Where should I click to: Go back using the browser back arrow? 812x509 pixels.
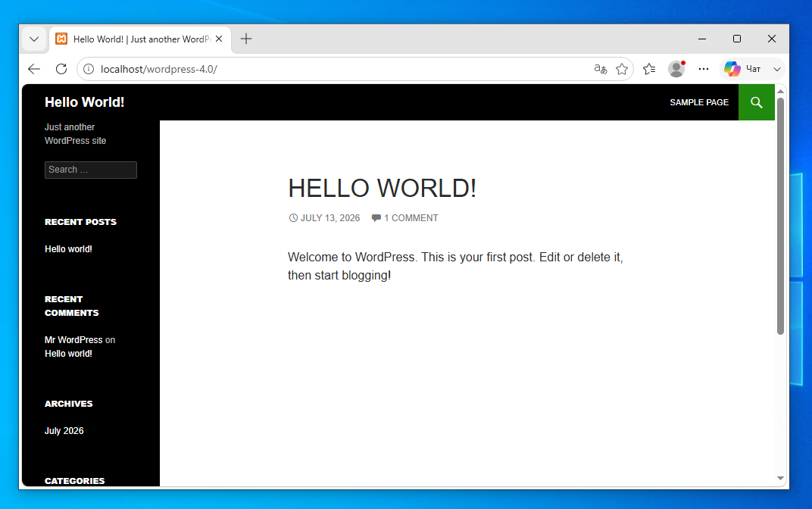pyautogui.click(x=34, y=69)
